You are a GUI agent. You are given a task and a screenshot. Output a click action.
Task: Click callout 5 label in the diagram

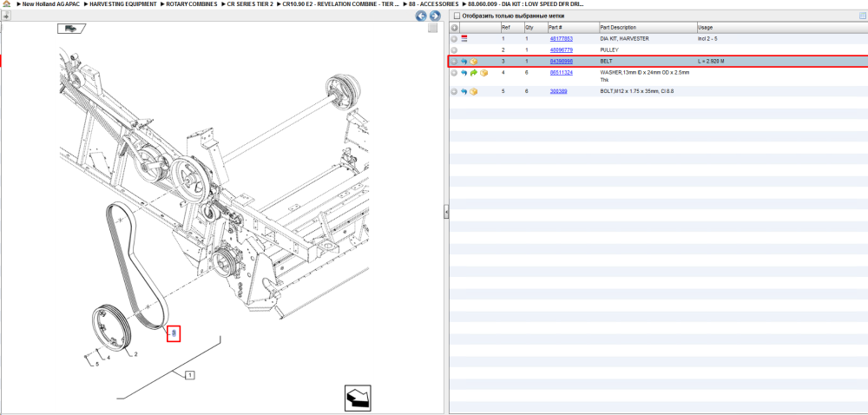click(97, 364)
